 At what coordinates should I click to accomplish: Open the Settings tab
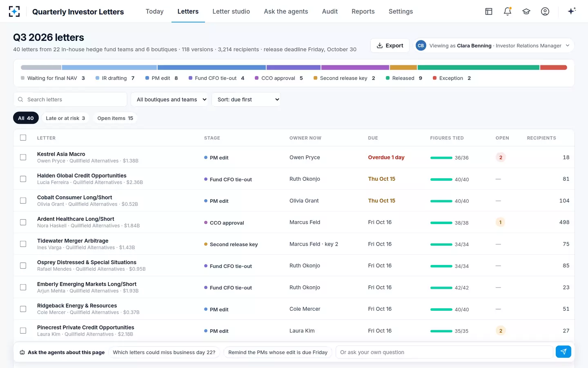[x=401, y=11]
